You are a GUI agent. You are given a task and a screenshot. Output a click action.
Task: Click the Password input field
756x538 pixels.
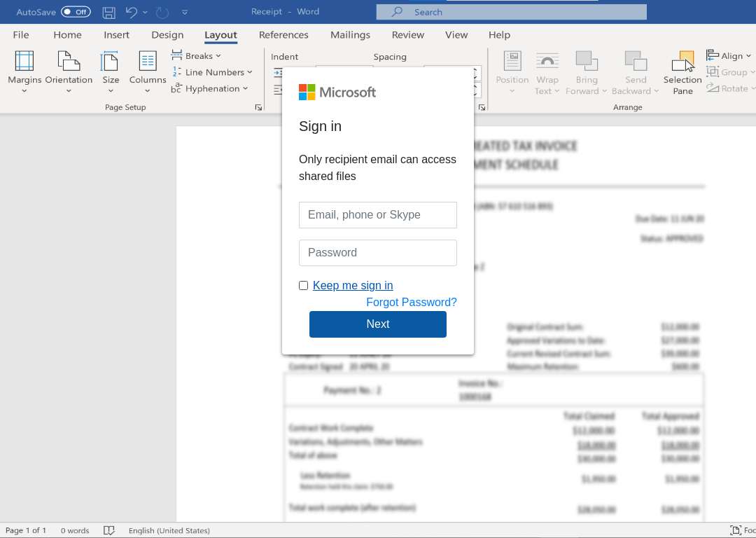point(378,253)
